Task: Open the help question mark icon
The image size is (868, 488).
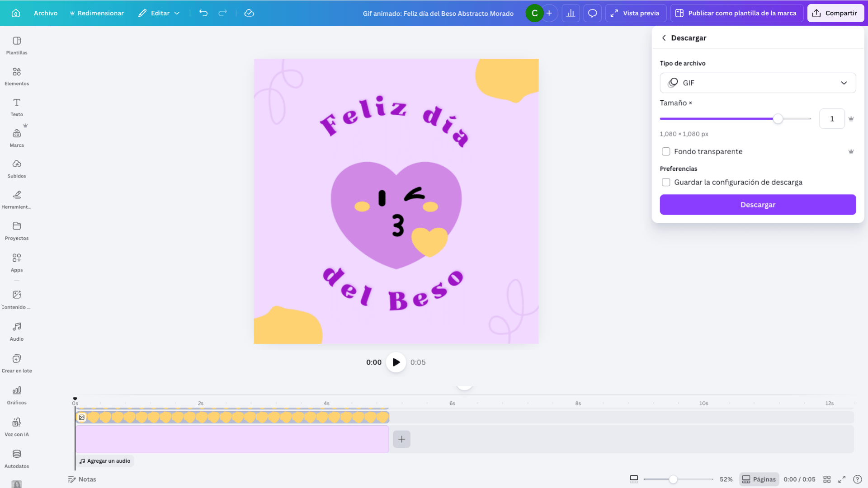Action: [857, 479]
